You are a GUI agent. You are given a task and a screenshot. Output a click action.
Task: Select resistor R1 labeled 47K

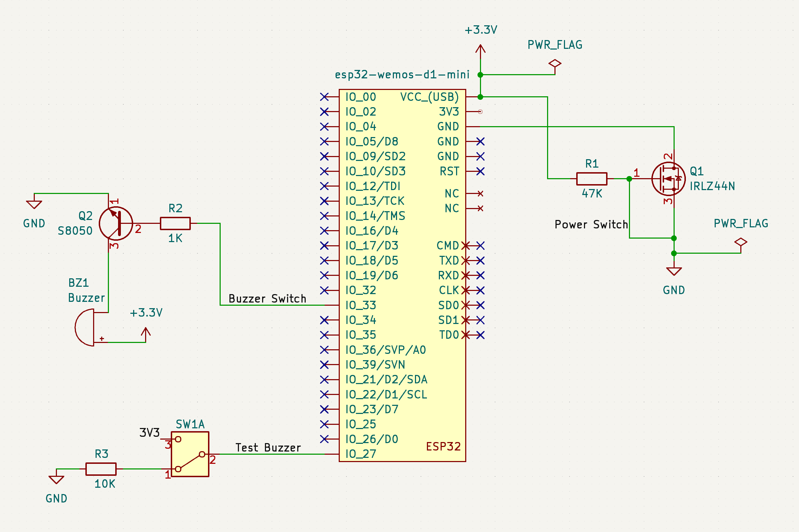click(x=591, y=179)
